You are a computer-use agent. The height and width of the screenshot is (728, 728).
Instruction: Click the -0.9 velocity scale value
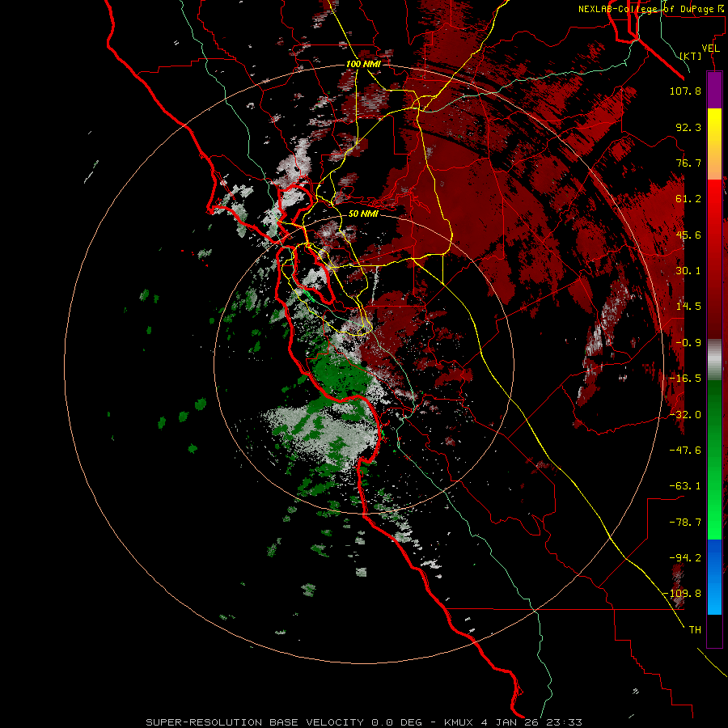coord(688,343)
